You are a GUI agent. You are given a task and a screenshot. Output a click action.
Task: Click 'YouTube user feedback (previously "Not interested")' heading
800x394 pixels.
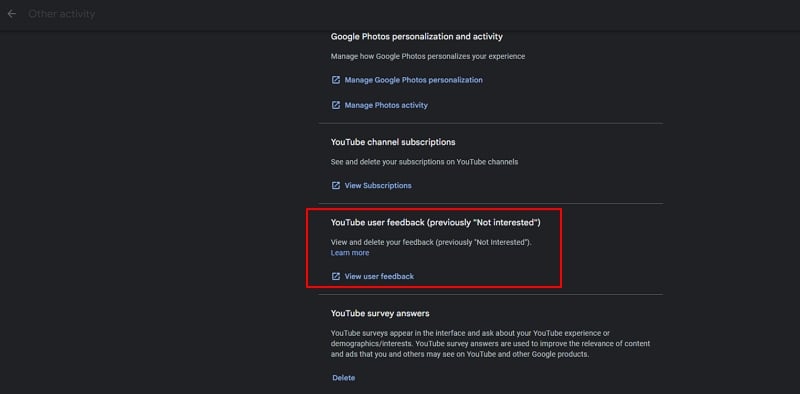click(436, 223)
